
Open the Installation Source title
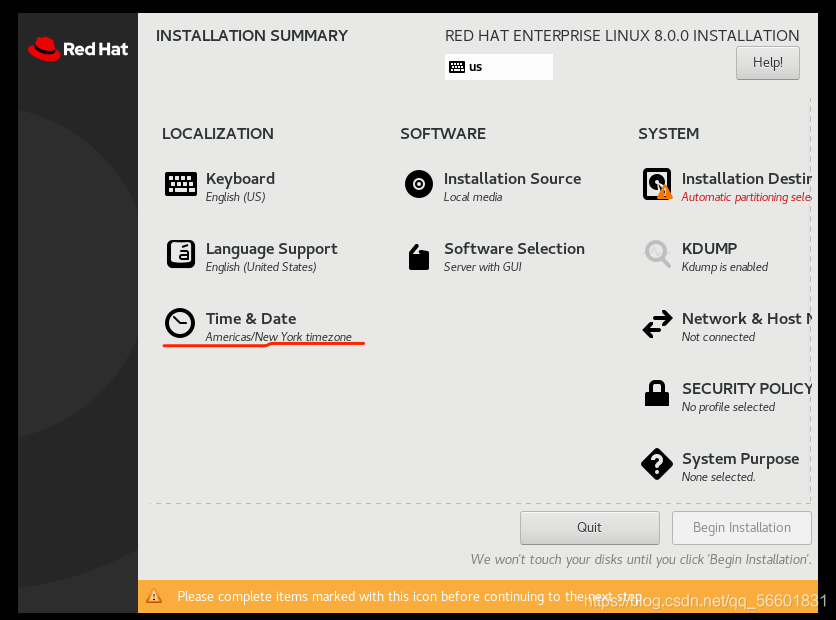512,179
